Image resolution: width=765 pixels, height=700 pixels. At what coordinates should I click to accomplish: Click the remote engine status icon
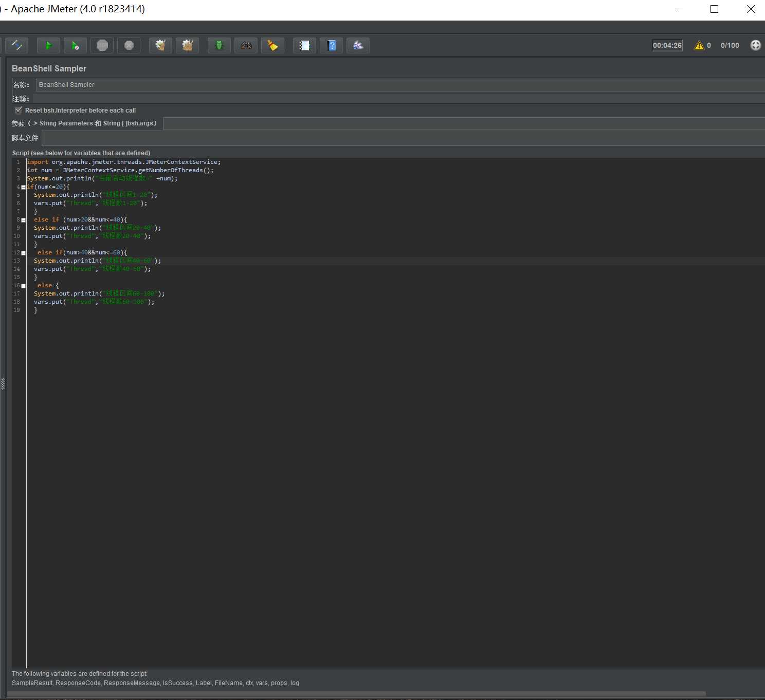click(x=755, y=45)
